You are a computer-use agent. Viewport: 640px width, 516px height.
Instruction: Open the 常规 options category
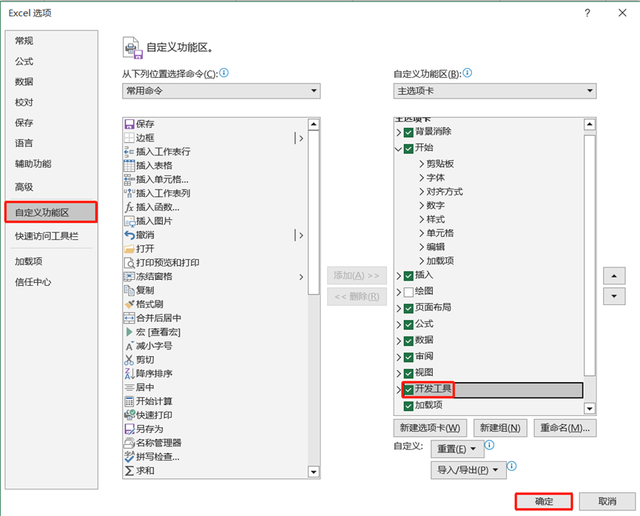(24, 41)
